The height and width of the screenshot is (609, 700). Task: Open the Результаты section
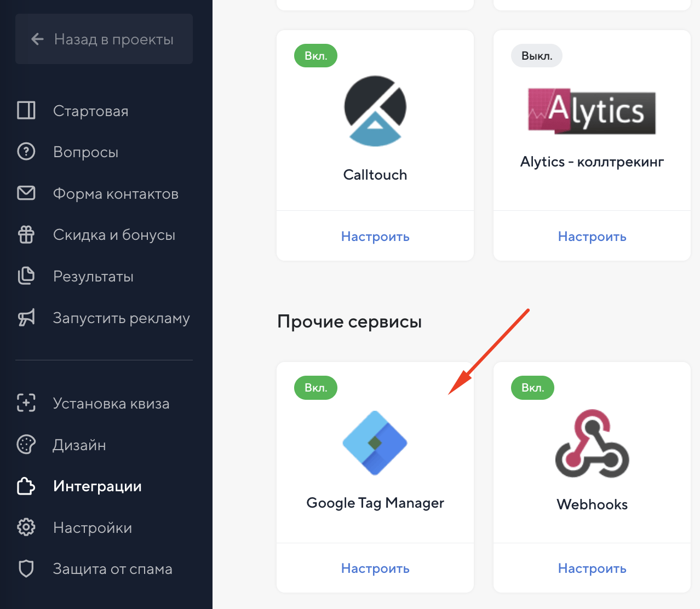[x=93, y=277]
